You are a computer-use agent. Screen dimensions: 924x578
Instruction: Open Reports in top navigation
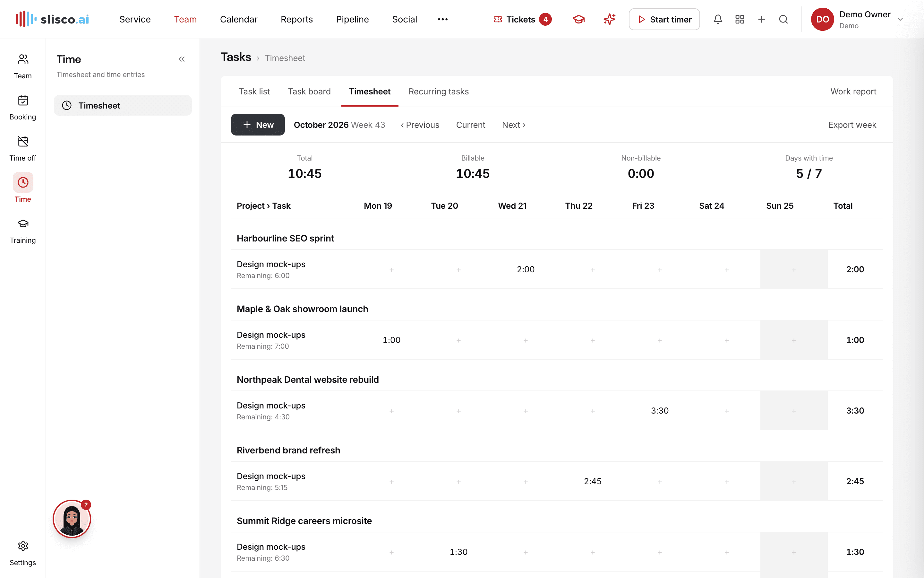[x=297, y=19]
